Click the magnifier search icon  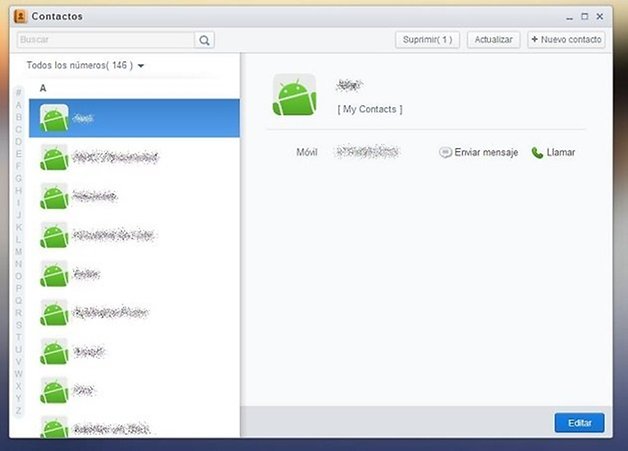click(x=204, y=40)
